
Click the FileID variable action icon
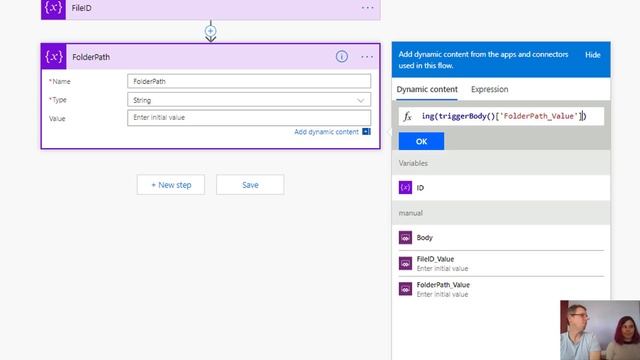[x=53, y=9]
